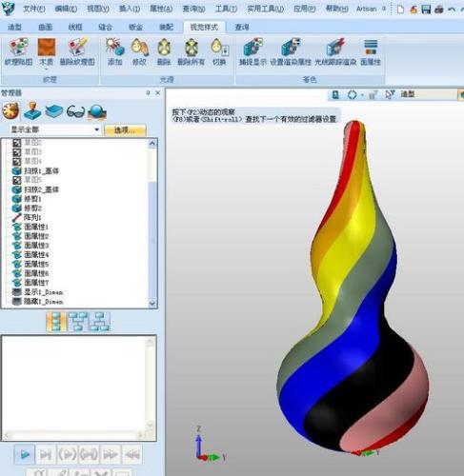Click the 纹理贴图 texture map icon
Viewport: 464px width, 476px height.
(18, 48)
